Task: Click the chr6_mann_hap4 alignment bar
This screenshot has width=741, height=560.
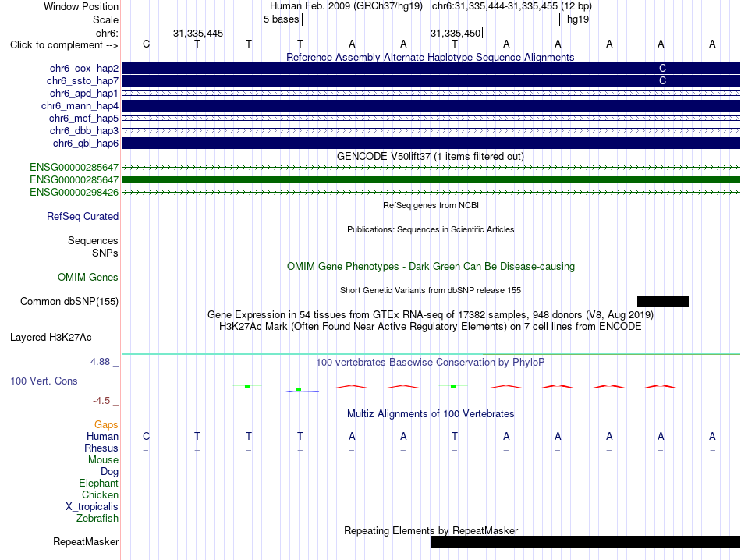Action: (431, 106)
